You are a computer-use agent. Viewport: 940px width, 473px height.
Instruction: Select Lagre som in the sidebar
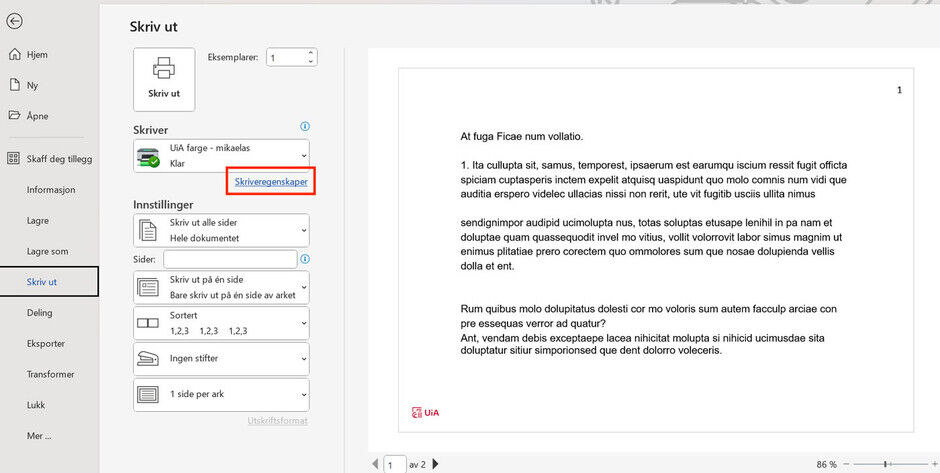coord(49,251)
